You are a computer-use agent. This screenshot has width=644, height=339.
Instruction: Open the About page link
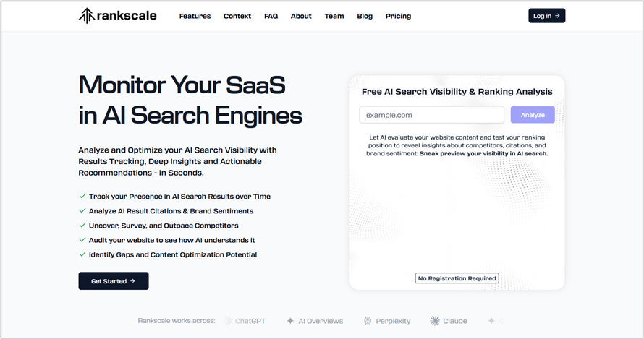click(301, 16)
